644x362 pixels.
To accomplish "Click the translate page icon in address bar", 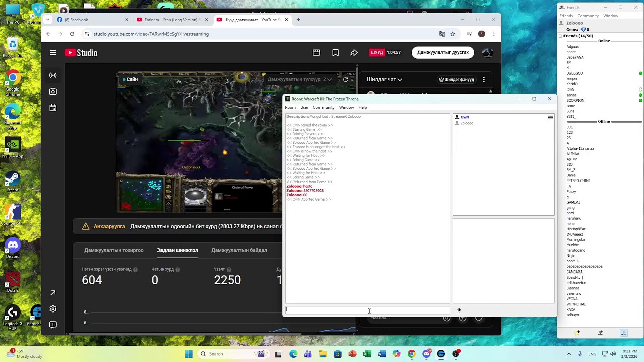I will coord(442,34).
